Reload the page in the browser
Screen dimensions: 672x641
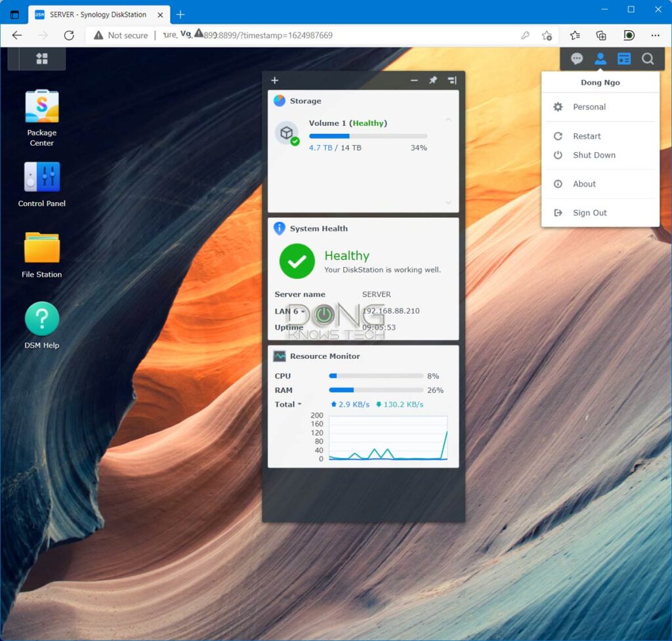[68, 35]
